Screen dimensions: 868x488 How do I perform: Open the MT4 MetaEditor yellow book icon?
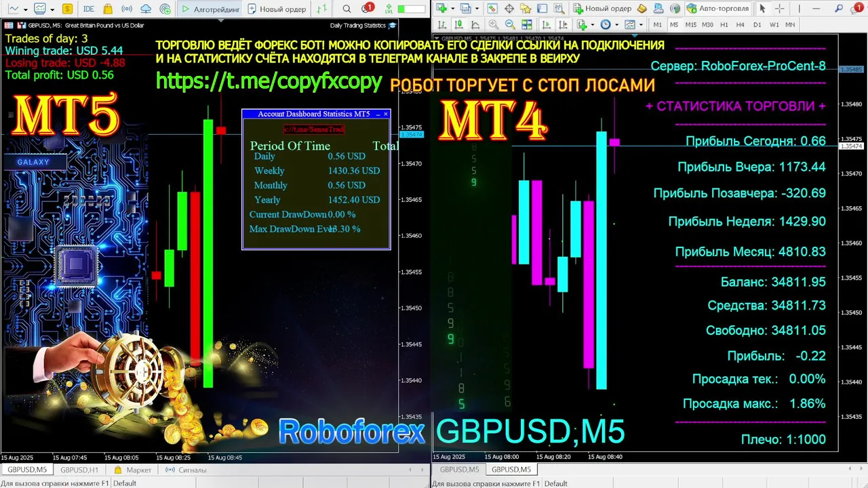pyautogui.click(x=642, y=8)
